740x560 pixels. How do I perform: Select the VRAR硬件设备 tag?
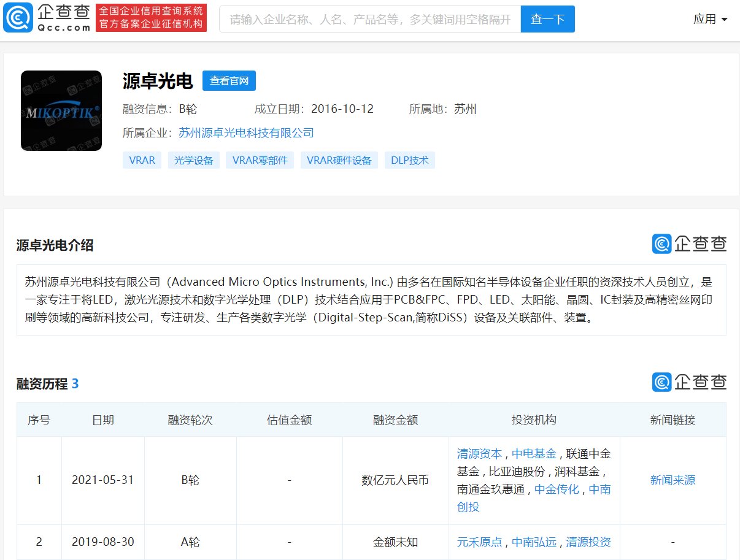(x=339, y=161)
